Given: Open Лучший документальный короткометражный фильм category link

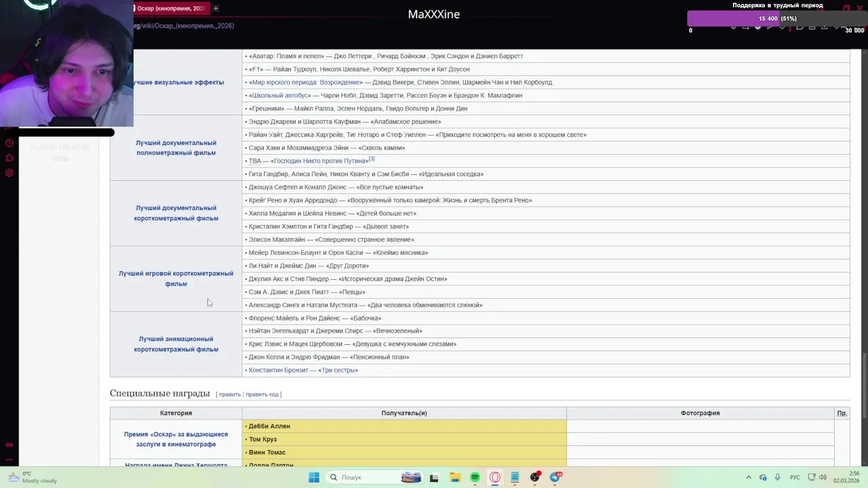Looking at the screenshot, I should [x=176, y=213].
